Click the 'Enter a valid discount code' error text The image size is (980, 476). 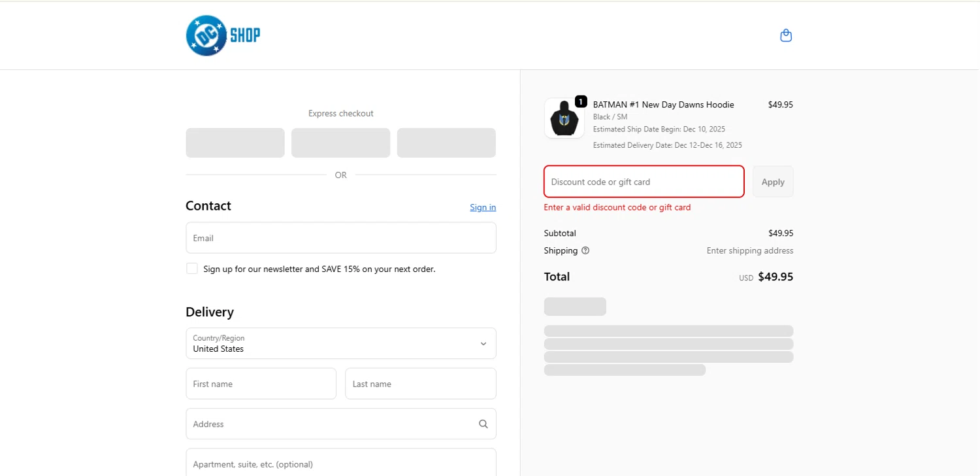(617, 207)
